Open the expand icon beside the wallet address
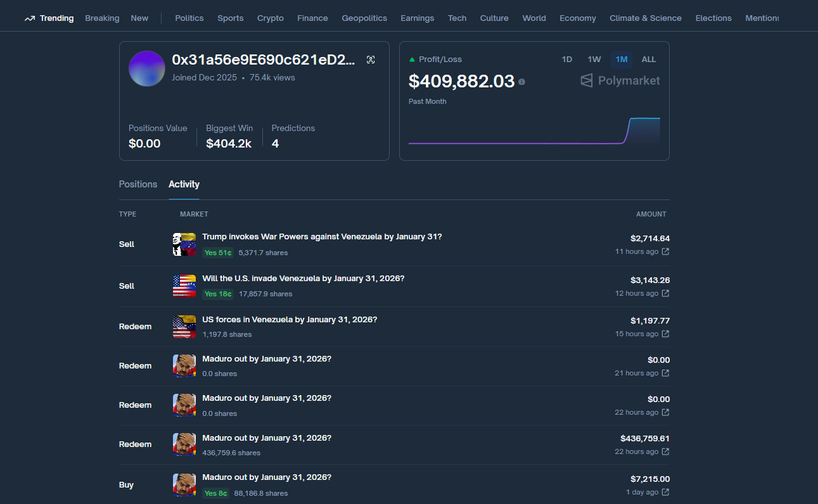Viewport: 818px width, 504px height. (371, 59)
